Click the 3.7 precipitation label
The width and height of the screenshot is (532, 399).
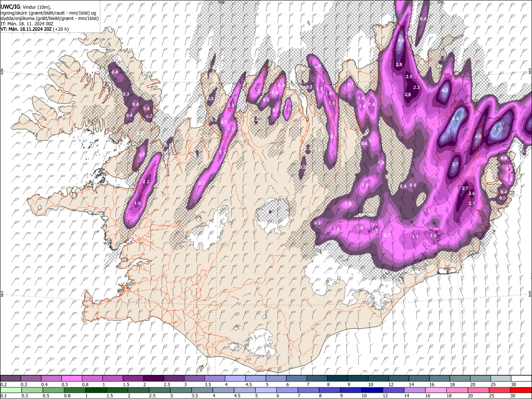point(455,164)
